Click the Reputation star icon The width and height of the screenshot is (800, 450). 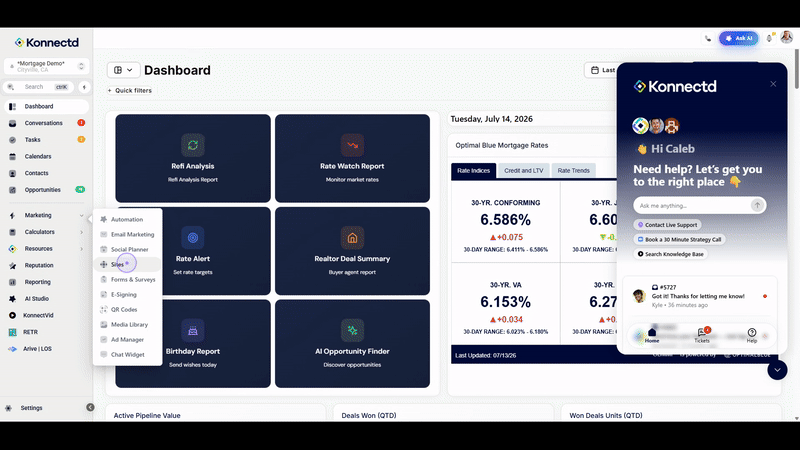13,265
